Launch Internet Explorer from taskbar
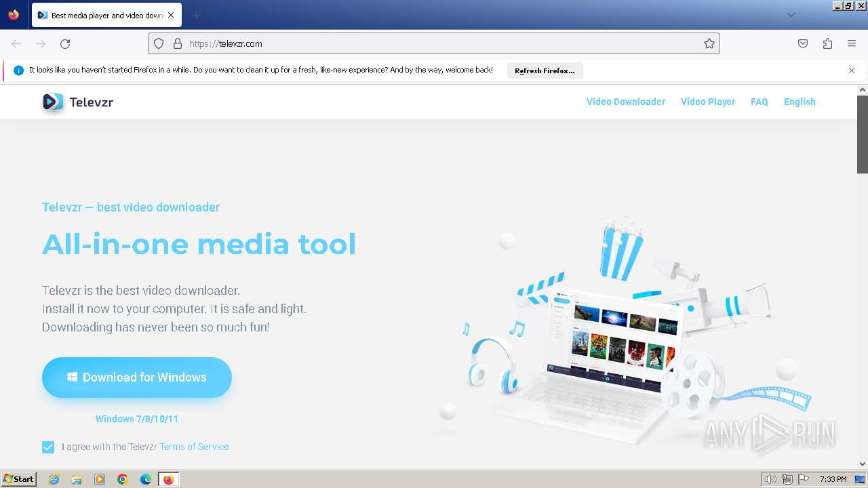This screenshot has height=488, width=868. click(54, 479)
